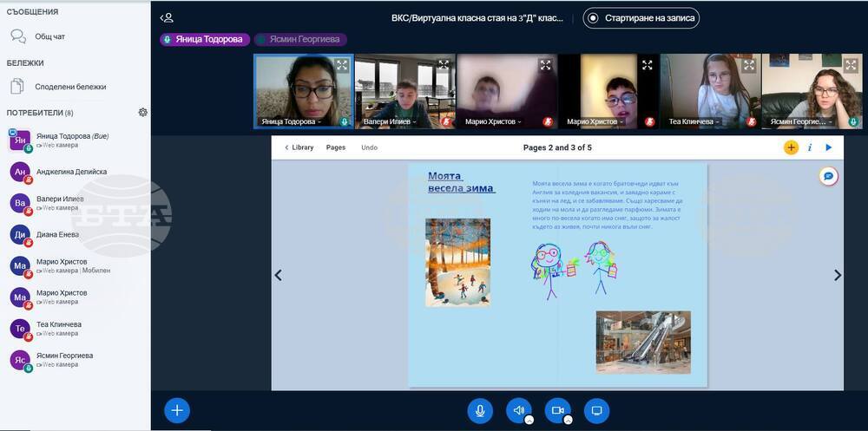
Task: Open the Pages menu item
Action: (336, 147)
